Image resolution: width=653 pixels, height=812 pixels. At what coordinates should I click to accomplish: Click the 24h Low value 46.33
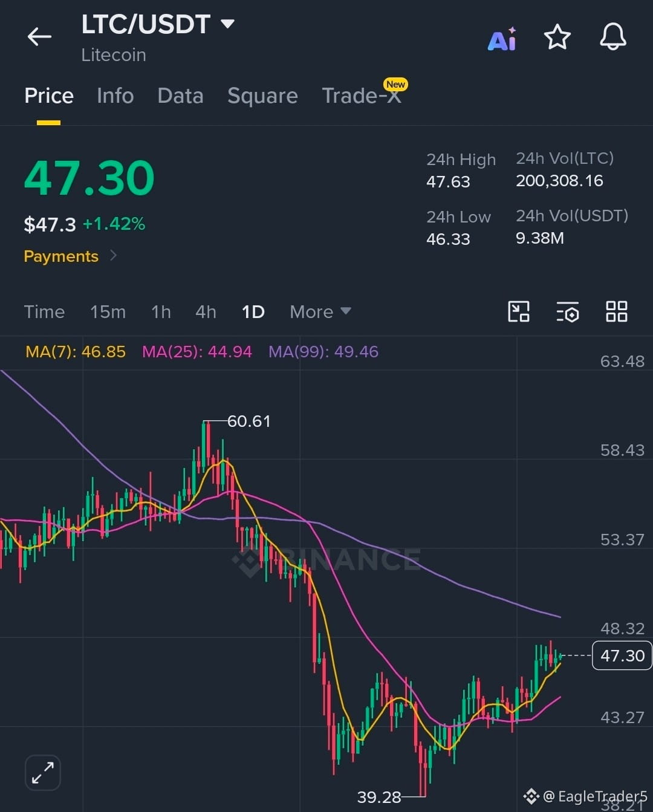click(448, 239)
